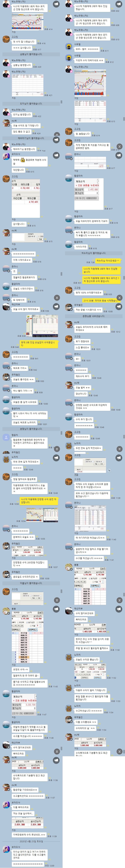Click share arrow beside 고고킹's 6,075,600 image
This screenshot has height=868, width=125.
(x=110, y=470)
